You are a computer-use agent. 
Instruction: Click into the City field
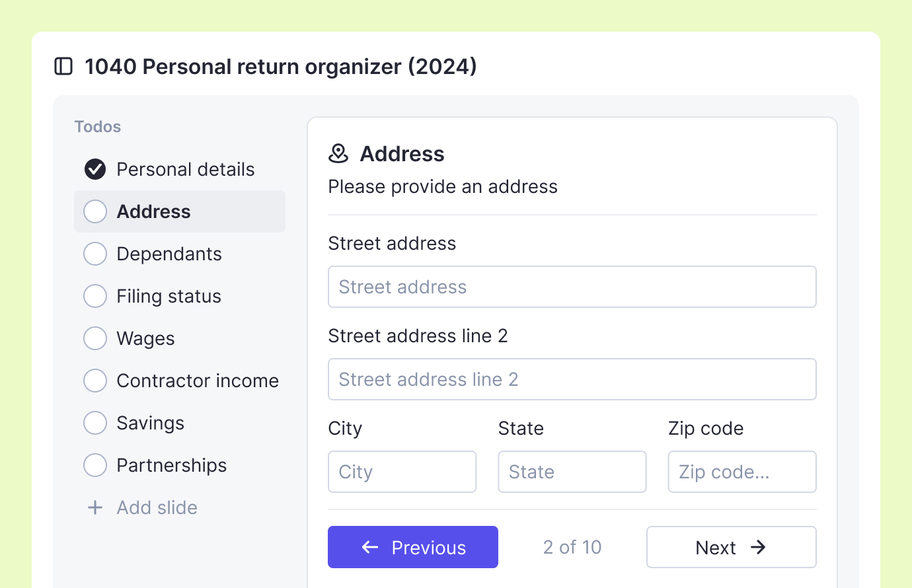click(x=402, y=472)
